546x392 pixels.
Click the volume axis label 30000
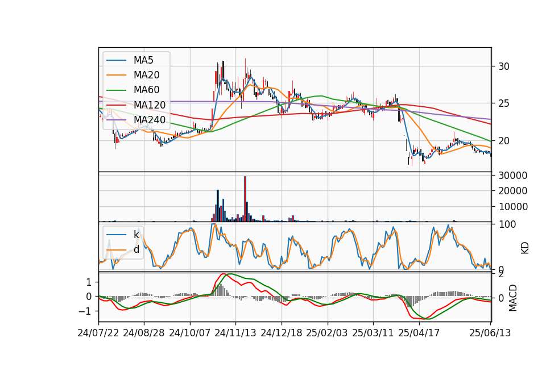(513, 176)
